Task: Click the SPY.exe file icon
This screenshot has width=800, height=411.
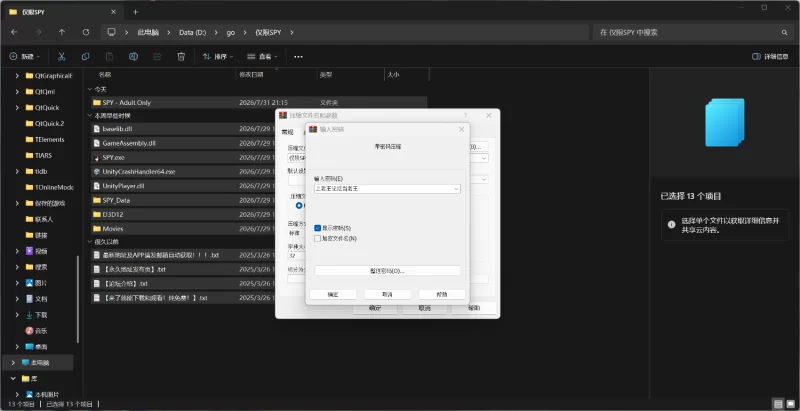Action: 96,158
